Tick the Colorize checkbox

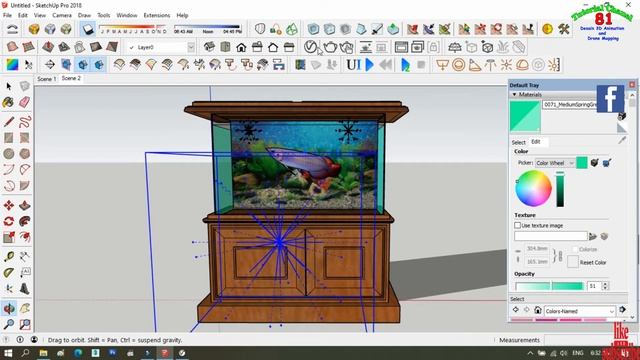click(575, 249)
